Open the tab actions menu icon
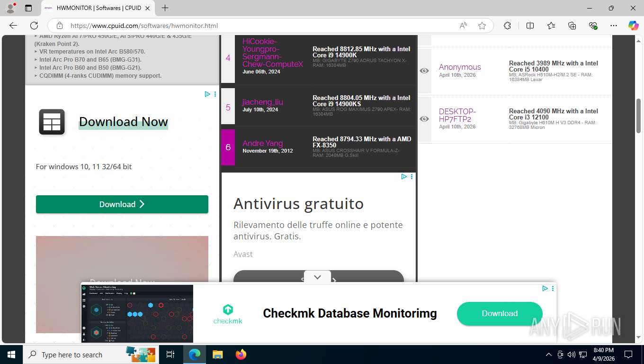 [x=28, y=8]
